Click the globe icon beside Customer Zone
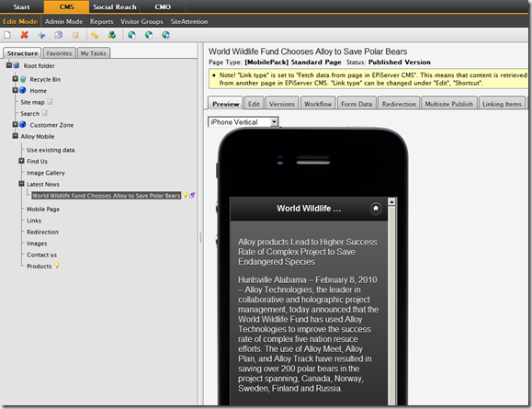This screenshot has height=409, width=532. coord(23,125)
